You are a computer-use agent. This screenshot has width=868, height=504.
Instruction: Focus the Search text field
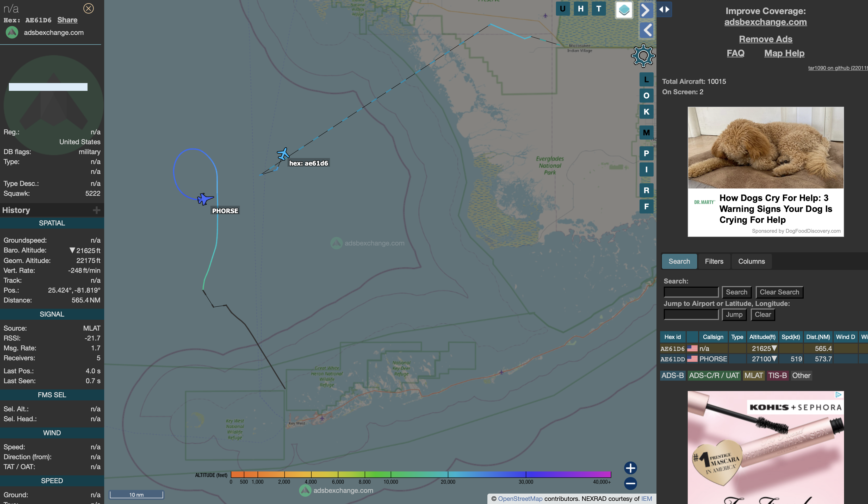[691, 292]
